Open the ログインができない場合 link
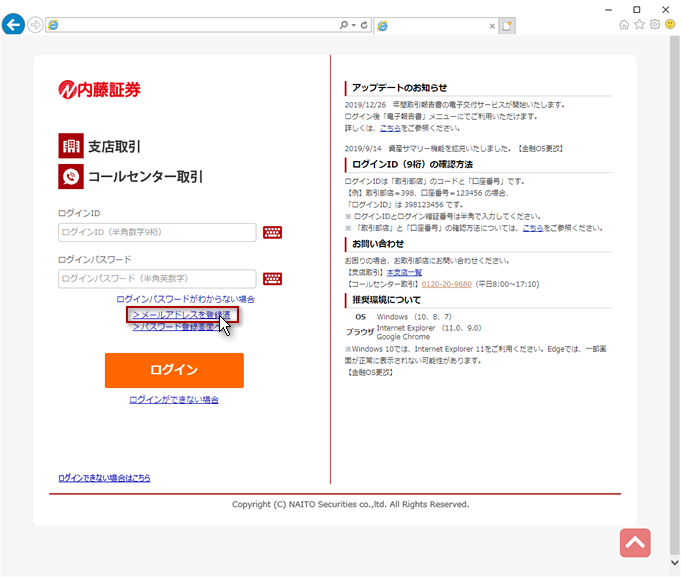Screen dimensions: 681x577 point(174,399)
